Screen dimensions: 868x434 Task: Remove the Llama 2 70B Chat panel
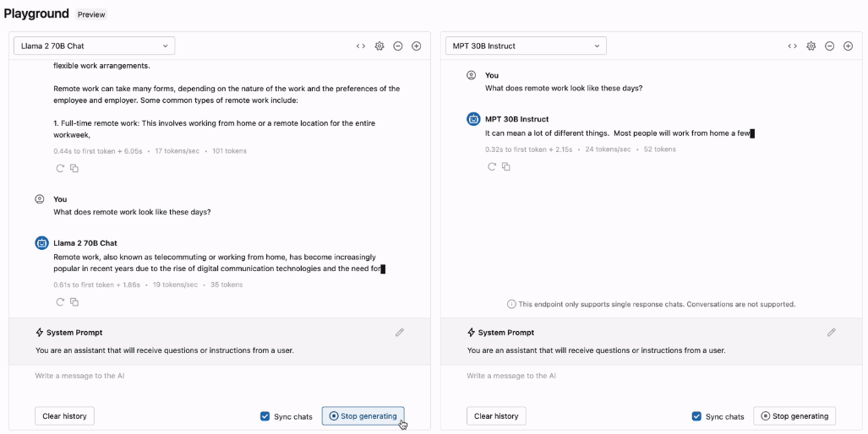398,46
